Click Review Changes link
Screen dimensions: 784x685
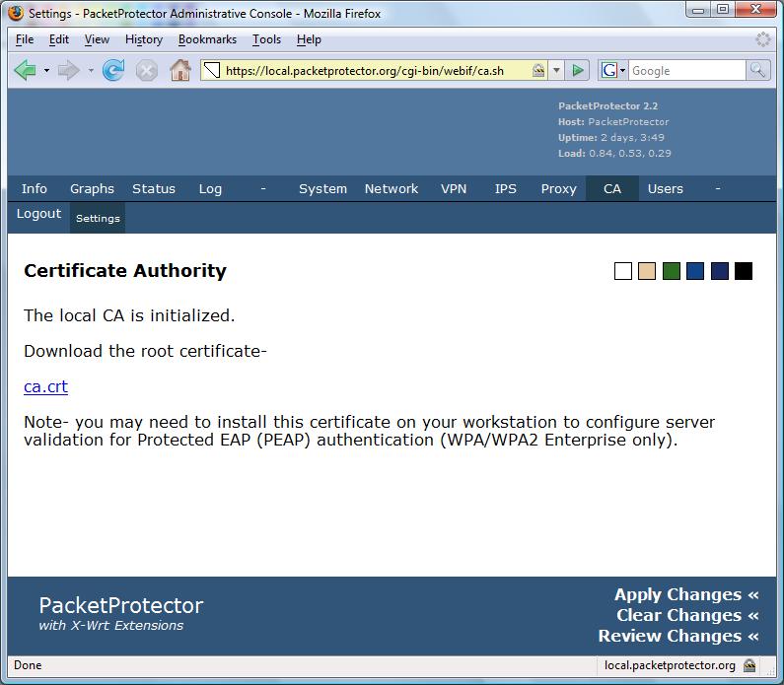pyautogui.click(x=678, y=636)
